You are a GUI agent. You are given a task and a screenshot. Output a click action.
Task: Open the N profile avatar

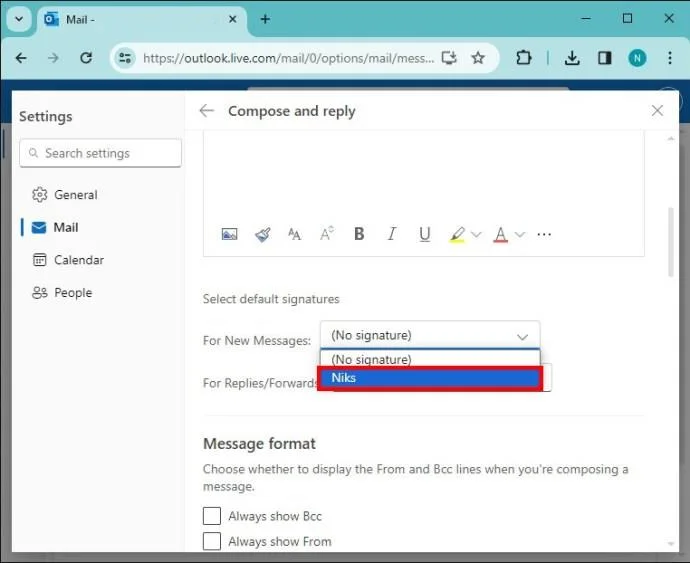(637, 58)
